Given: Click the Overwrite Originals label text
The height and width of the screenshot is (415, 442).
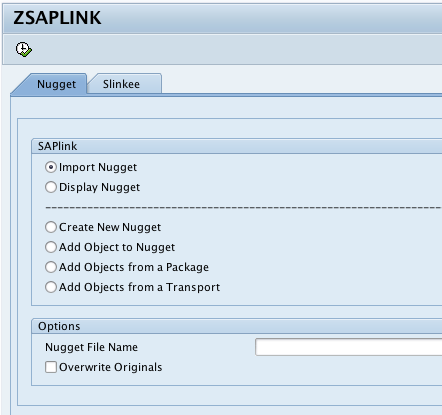Looking at the screenshot, I should 111,367.
